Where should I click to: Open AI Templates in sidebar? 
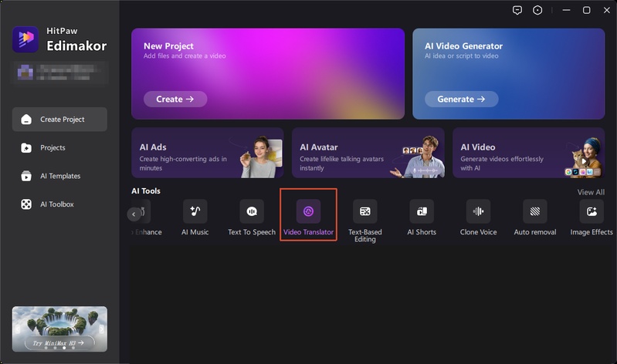[x=59, y=176]
